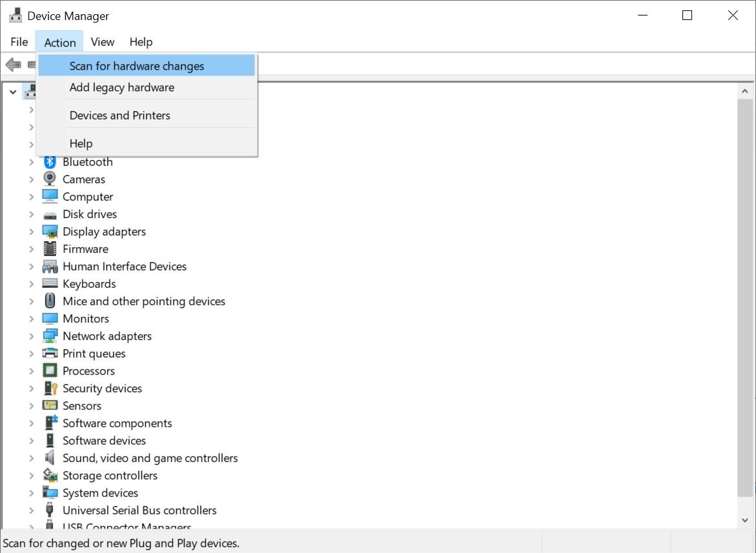Select Scan for hardware changes

[x=137, y=66]
